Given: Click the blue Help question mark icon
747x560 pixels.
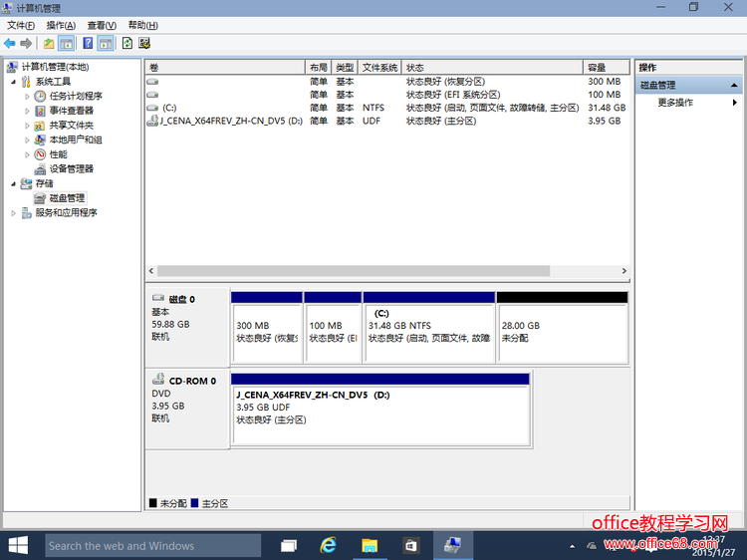Looking at the screenshot, I should point(88,44).
